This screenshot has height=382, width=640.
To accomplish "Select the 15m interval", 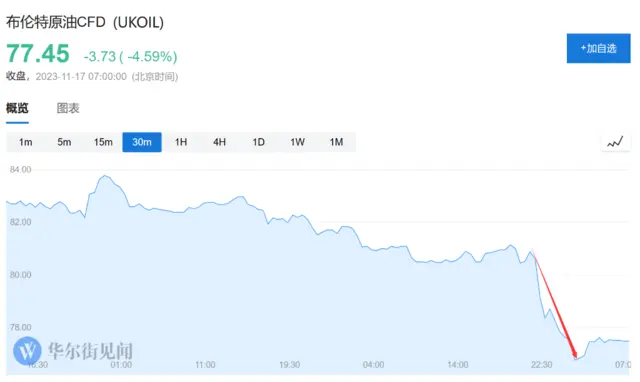I will click(x=103, y=142).
